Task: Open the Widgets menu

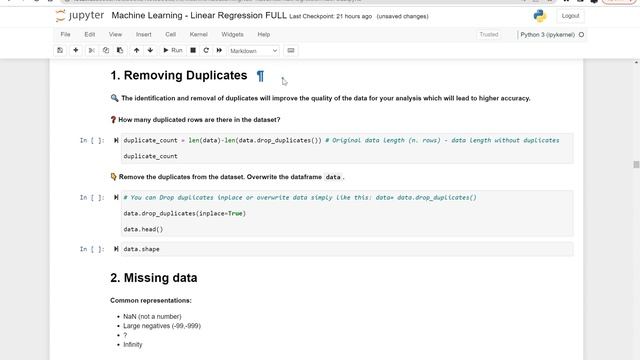Action: (233, 34)
